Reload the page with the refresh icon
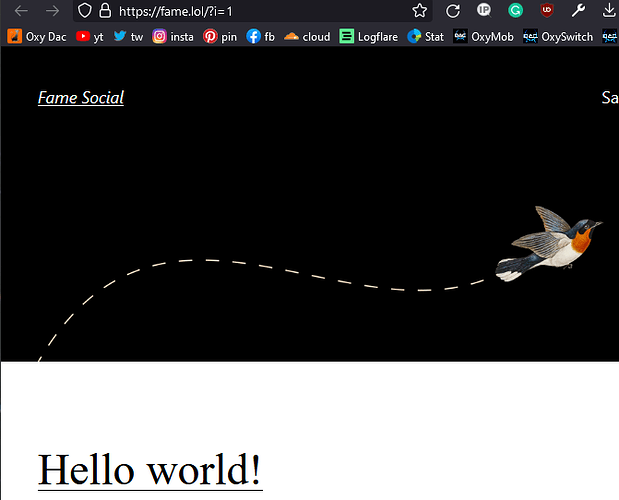Viewport: 619px width, 500px height. (453, 11)
